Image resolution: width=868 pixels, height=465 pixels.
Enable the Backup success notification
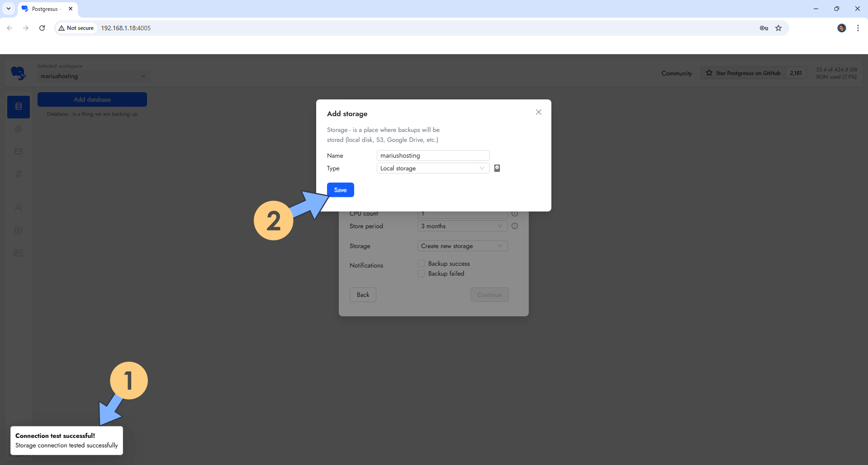point(421,263)
